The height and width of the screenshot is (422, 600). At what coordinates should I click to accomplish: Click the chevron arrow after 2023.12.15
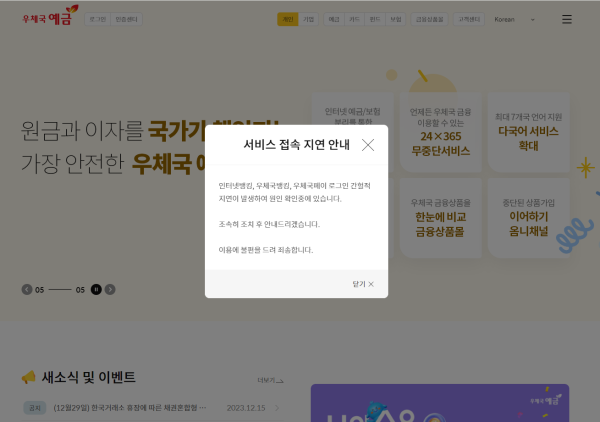(x=277, y=408)
